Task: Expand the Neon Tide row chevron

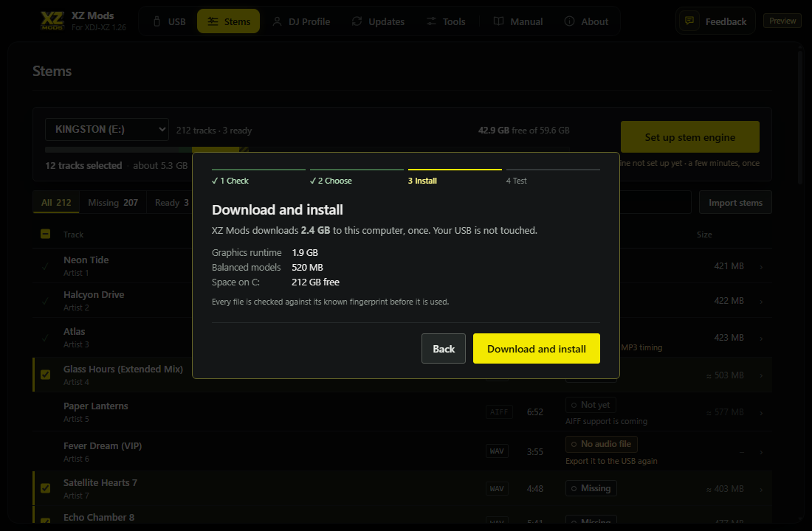Action: [x=761, y=266]
